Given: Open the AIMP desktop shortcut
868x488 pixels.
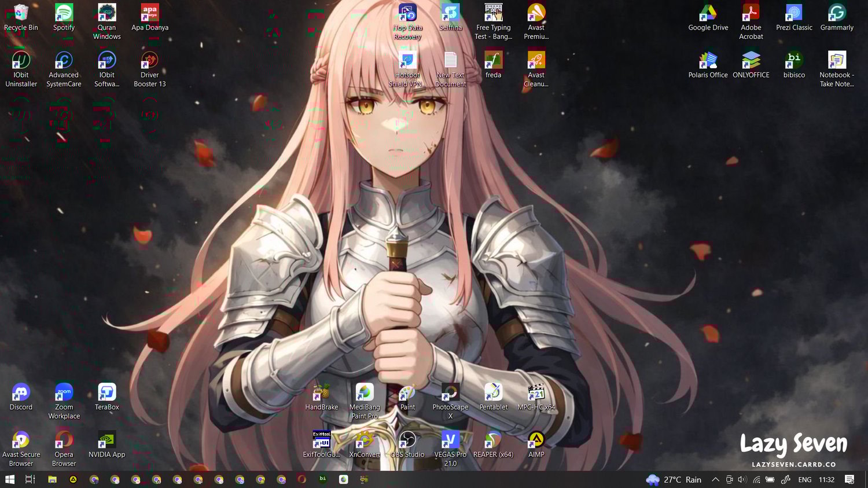Looking at the screenshot, I should point(536,445).
